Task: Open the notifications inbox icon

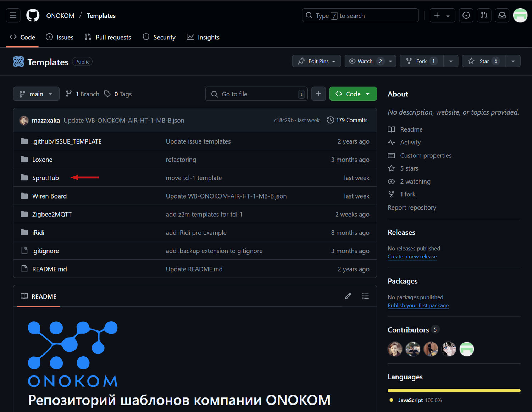Action: 502,15
